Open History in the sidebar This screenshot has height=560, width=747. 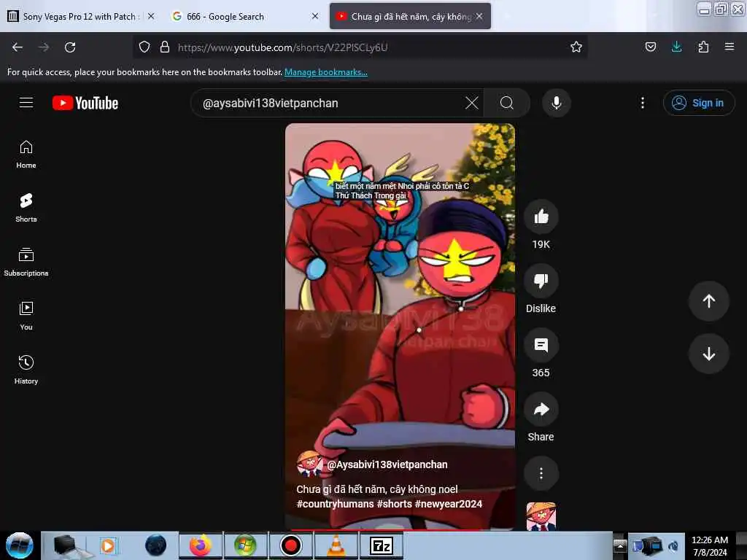coord(26,370)
